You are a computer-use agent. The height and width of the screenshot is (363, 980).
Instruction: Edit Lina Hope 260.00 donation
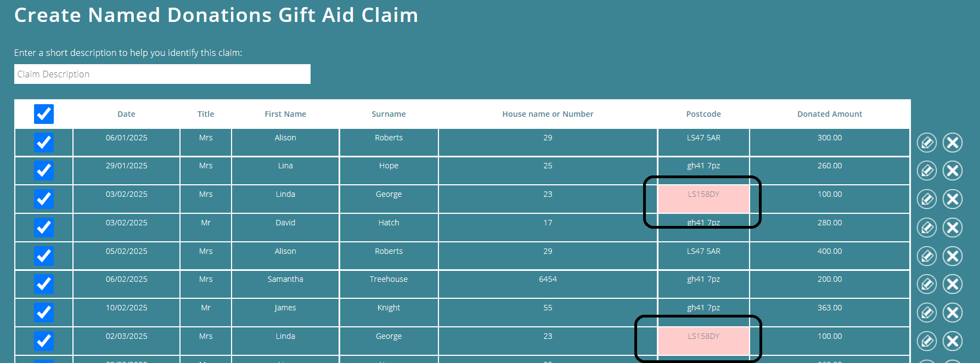point(927,171)
